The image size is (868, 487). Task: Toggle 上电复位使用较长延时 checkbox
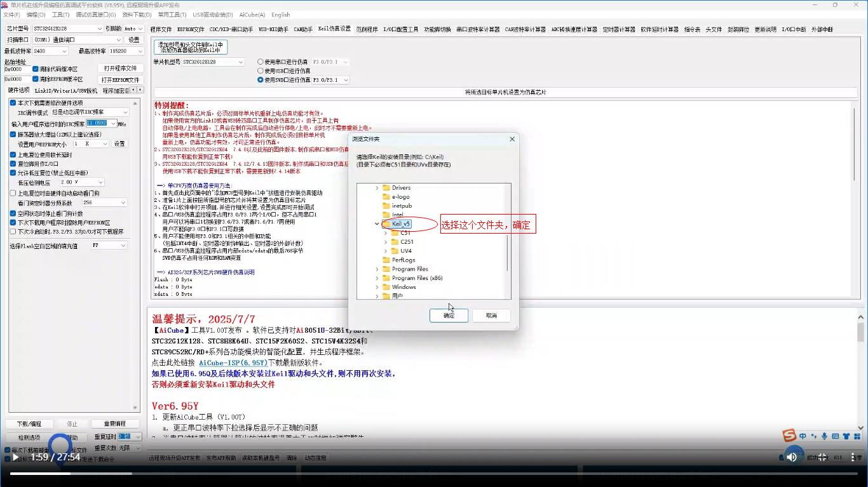13,155
